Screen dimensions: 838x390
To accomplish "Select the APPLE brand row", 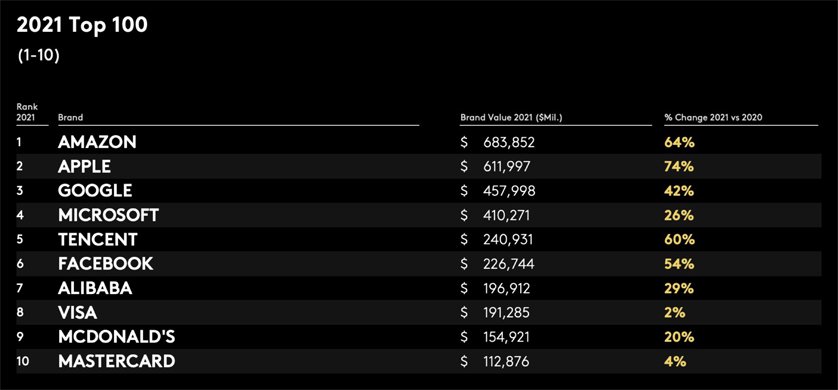I will [418, 166].
